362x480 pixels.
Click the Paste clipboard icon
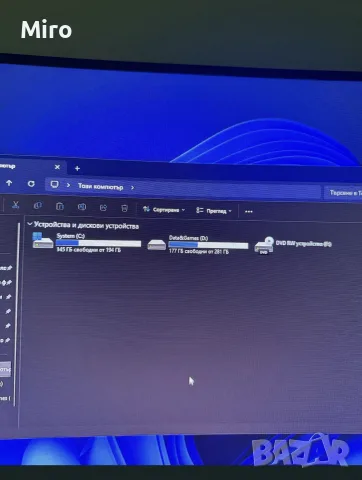coord(60,207)
